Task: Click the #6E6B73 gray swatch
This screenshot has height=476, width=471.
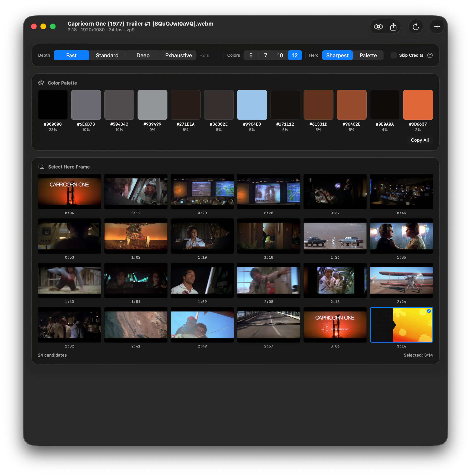Action: click(x=86, y=105)
